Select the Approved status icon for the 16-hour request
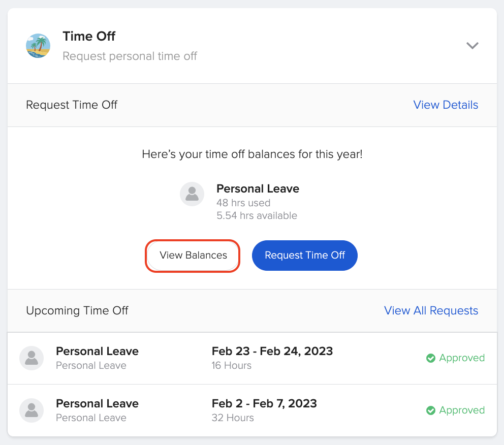The width and height of the screenshot is (504, 445). [431, 358]
